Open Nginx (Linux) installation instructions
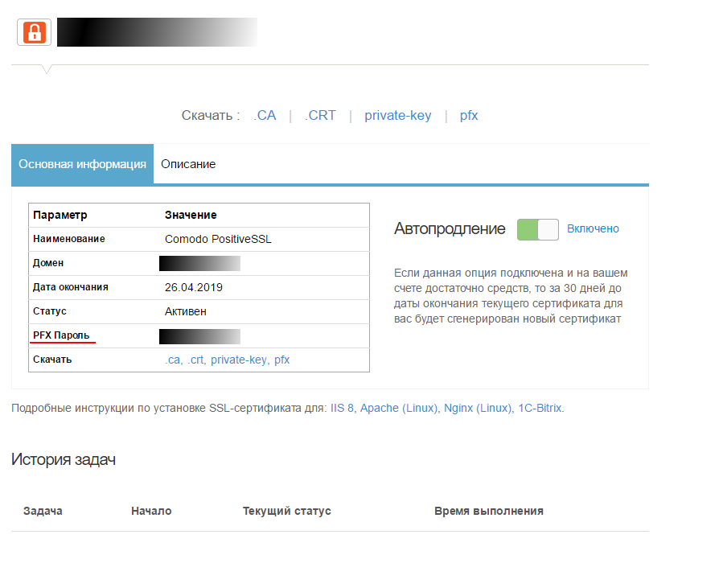 477,408
